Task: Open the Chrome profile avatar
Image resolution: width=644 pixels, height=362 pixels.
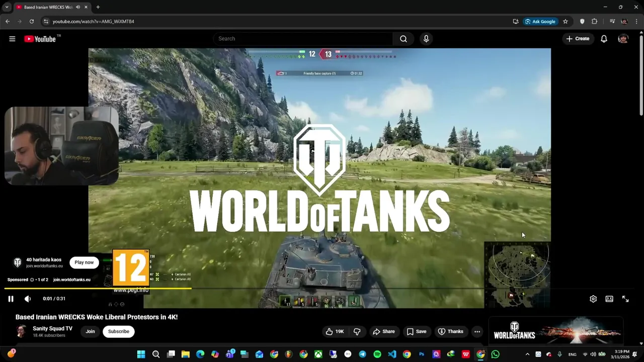Action: click(624, 22)
